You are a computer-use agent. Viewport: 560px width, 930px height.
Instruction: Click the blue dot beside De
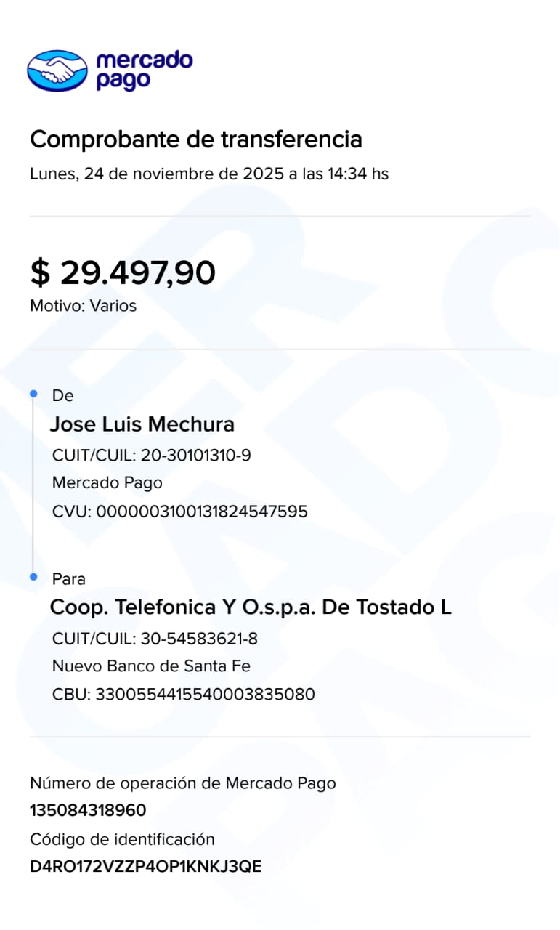33,394
